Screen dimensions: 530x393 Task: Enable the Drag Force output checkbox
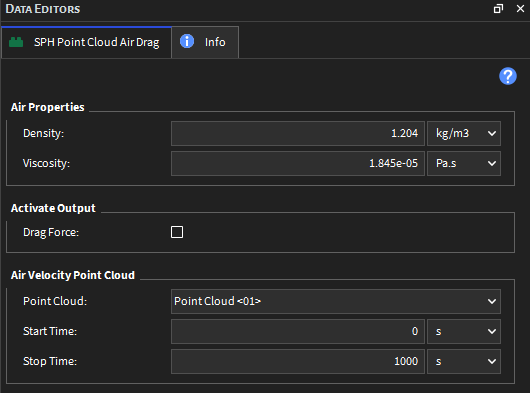[x=177, y=232]
